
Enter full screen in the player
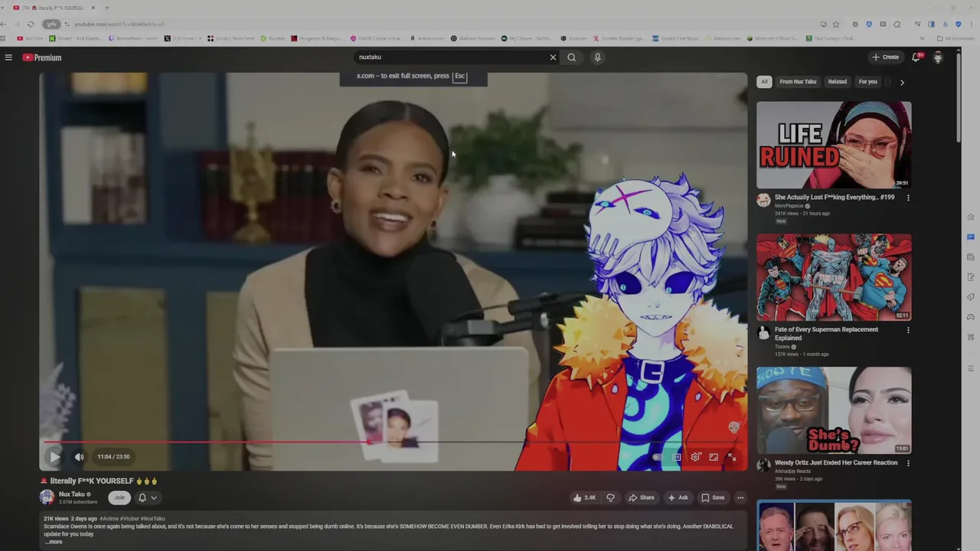pyautogui.click(x=732, y=457)
